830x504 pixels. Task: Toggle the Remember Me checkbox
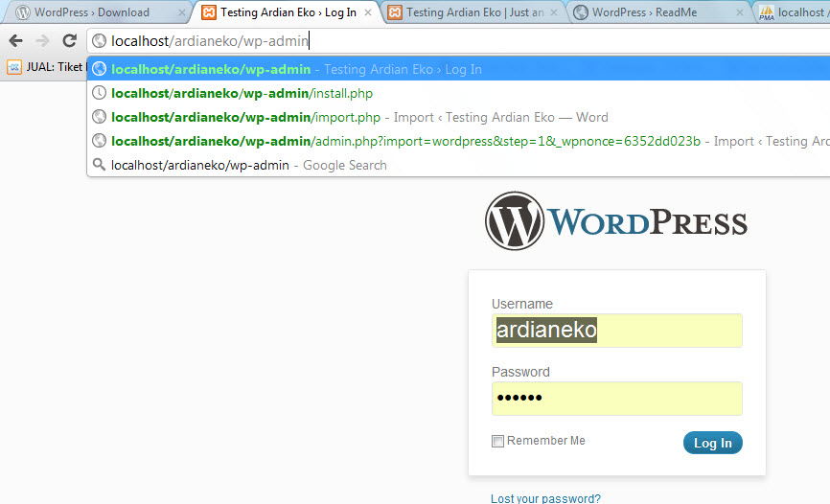497,441
